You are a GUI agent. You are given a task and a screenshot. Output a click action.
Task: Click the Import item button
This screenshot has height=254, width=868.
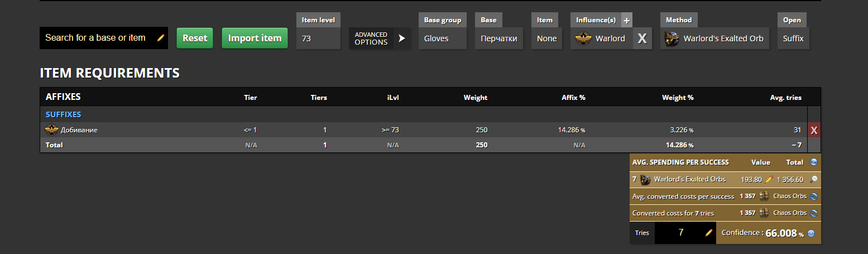tap(255, 39)
